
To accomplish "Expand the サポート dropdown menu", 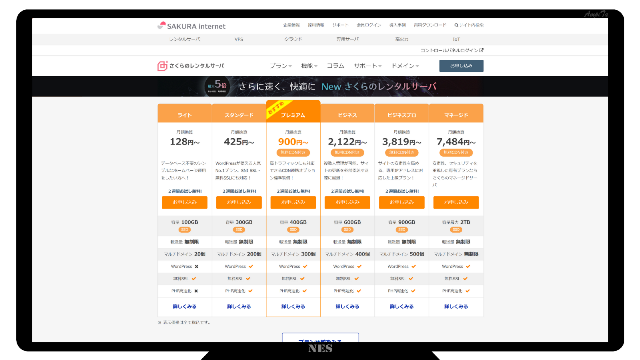I will tap(367, 66).
